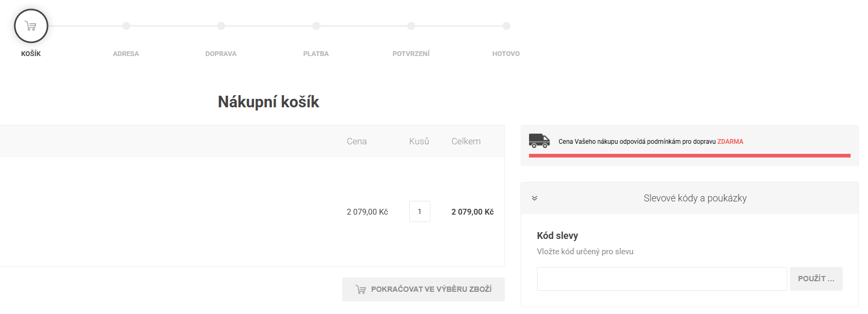This screenshot has height=314, width=868.
Task: Click the Kód slevy label
Action: [x=558, y=236]
